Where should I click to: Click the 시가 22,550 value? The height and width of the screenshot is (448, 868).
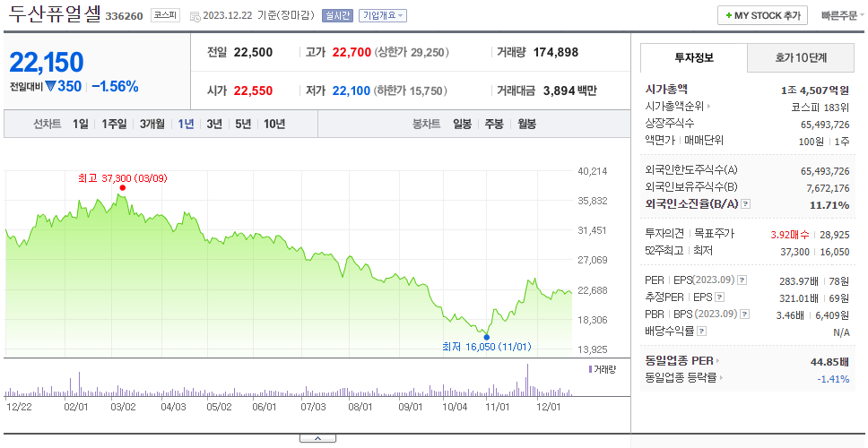[x=253, y=90]
